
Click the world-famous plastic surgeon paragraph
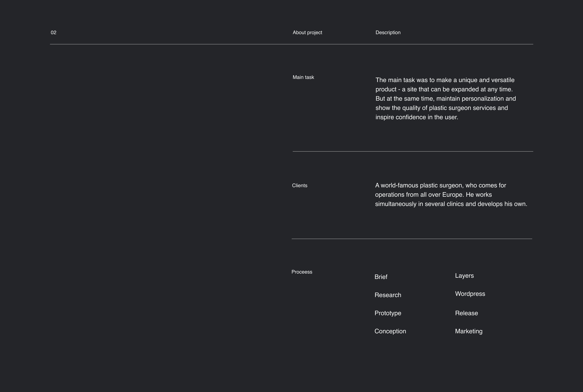[451, 195]
